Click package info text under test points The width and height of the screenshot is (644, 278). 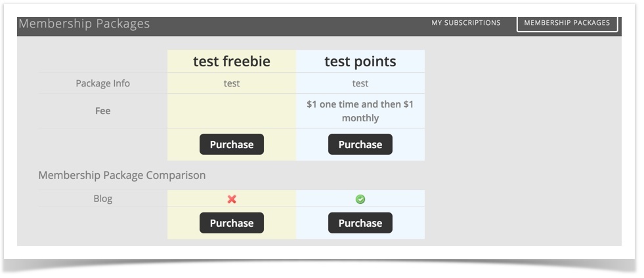coord(360,83)
